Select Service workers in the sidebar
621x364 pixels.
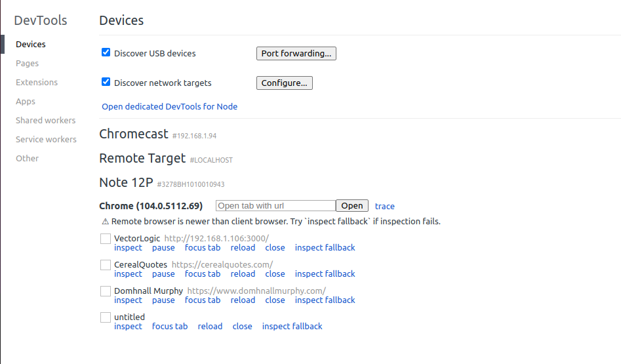tap(46, 140)
